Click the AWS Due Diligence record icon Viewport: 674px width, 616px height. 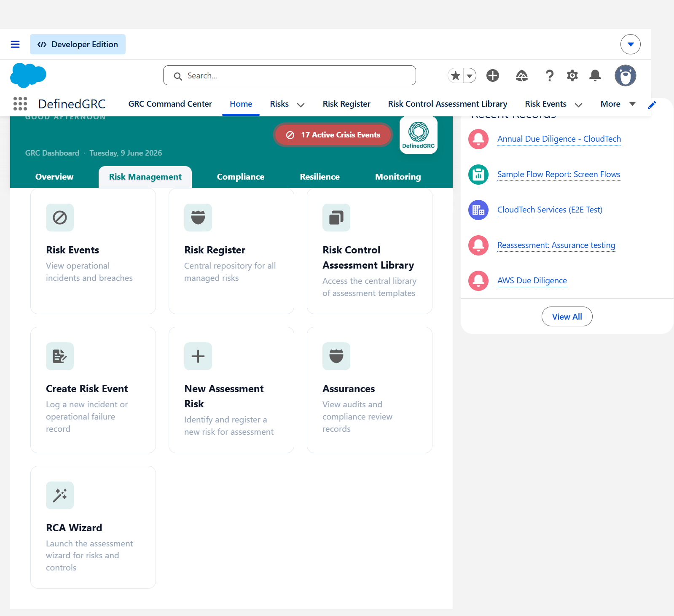(x=478, y=281)
